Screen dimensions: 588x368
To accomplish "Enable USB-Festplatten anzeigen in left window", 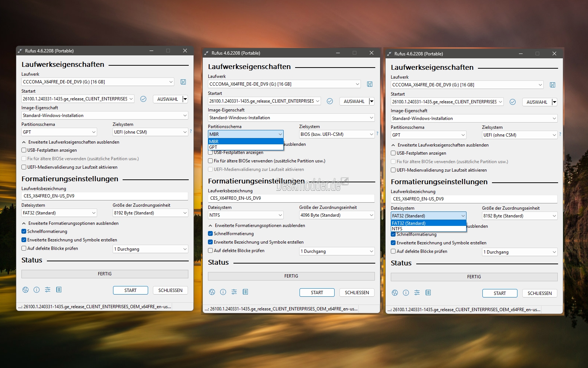I will 24,150.
